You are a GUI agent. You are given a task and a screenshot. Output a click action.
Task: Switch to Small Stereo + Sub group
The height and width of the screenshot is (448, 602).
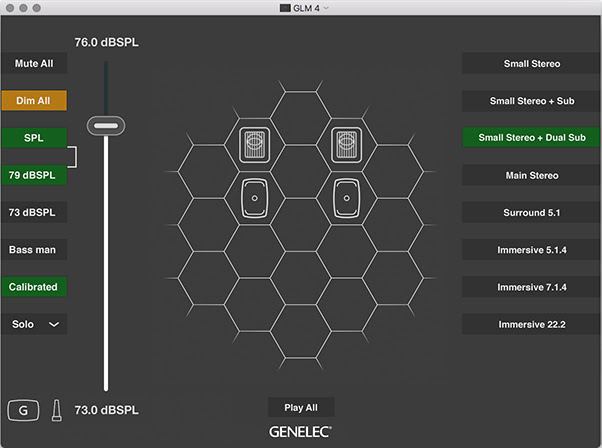tap(531, 101)
